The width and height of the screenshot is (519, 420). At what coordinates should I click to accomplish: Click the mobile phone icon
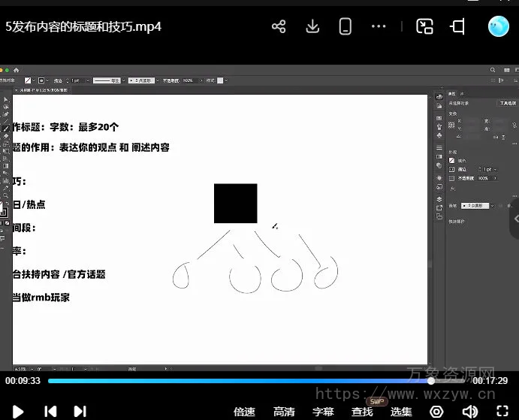(345, 27)
